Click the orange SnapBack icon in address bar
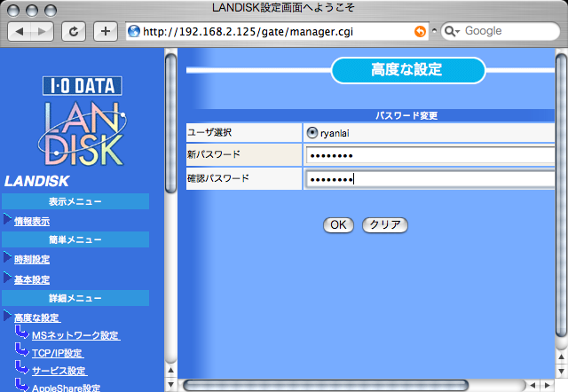 [420, 32]
